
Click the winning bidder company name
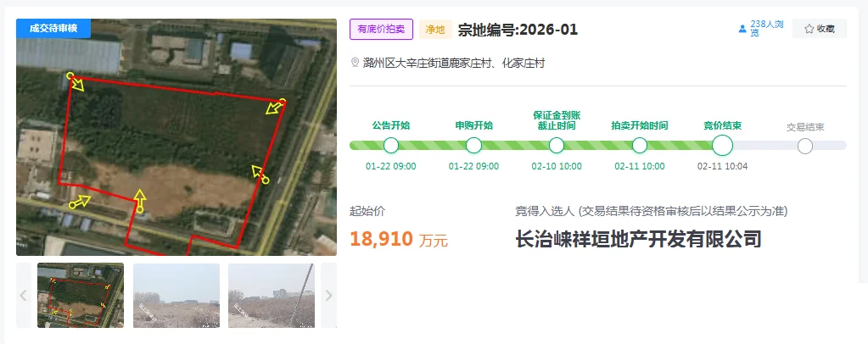point(638,239)
